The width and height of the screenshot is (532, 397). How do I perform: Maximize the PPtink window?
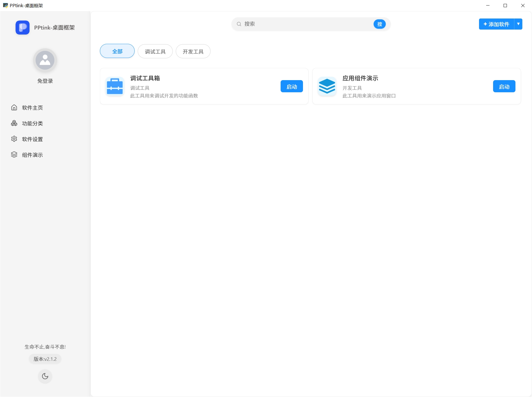pyautogui.click(x=505, y=5)
